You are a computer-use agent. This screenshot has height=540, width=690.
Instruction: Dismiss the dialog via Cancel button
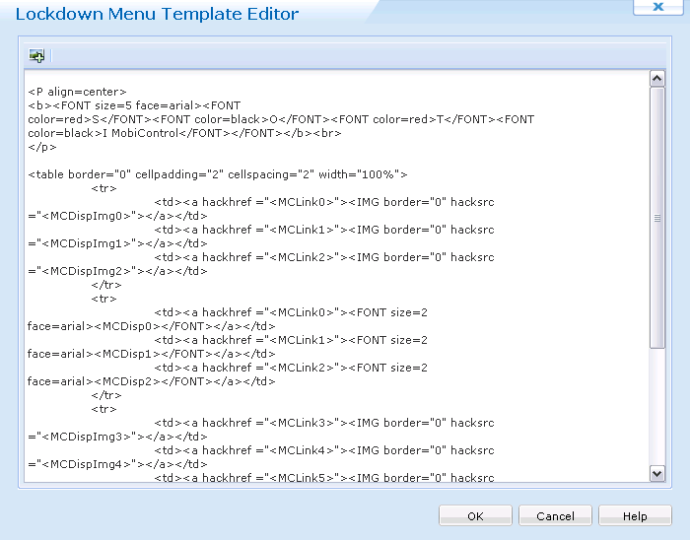click(x=555, y=516)
